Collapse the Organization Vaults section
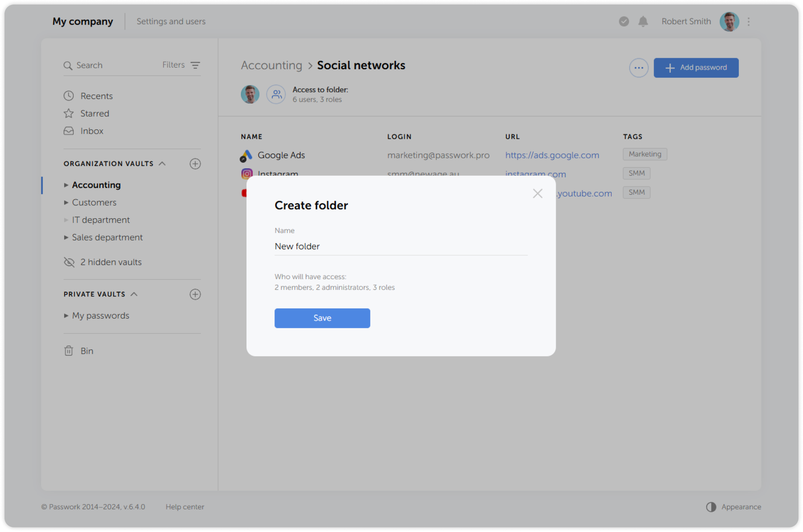The image size is (803, 532). [x=163, y=163]
